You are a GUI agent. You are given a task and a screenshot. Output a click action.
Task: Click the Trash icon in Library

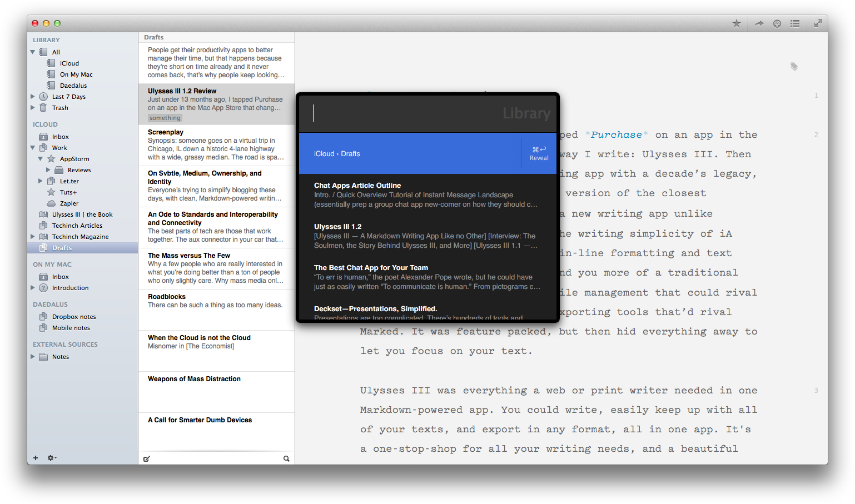point(43,108)
